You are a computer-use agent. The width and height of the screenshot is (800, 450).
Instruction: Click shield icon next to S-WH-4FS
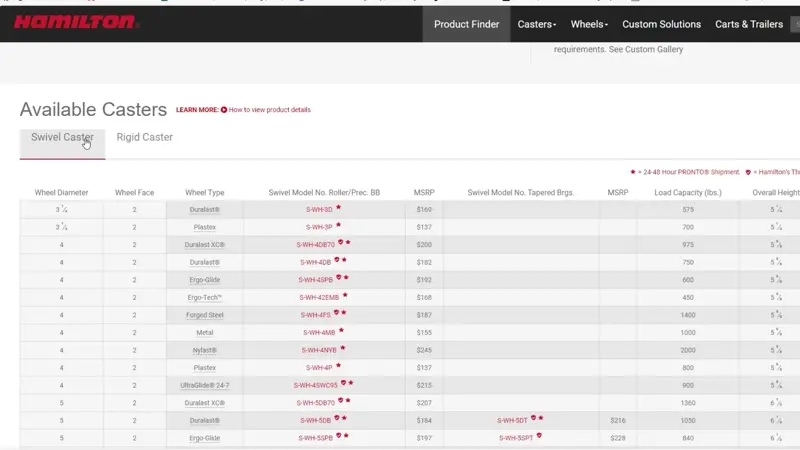click(336, 313)
